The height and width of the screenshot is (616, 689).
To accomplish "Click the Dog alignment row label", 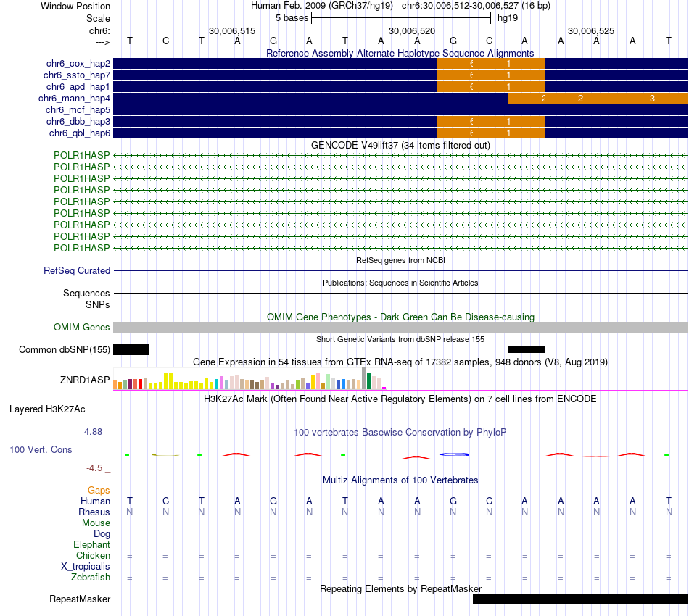I will 102,534.
